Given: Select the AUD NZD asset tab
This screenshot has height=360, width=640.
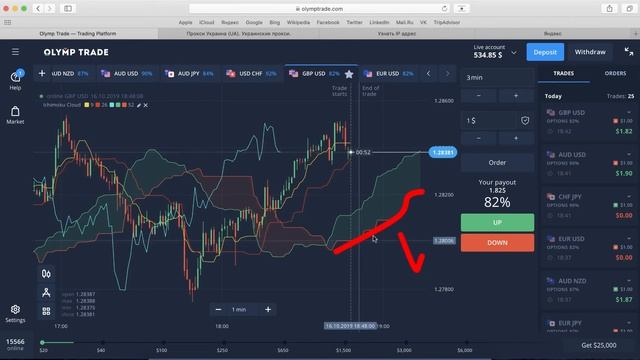Looking at the screenshot, I should pyautogui.click(x=70, y=73).
